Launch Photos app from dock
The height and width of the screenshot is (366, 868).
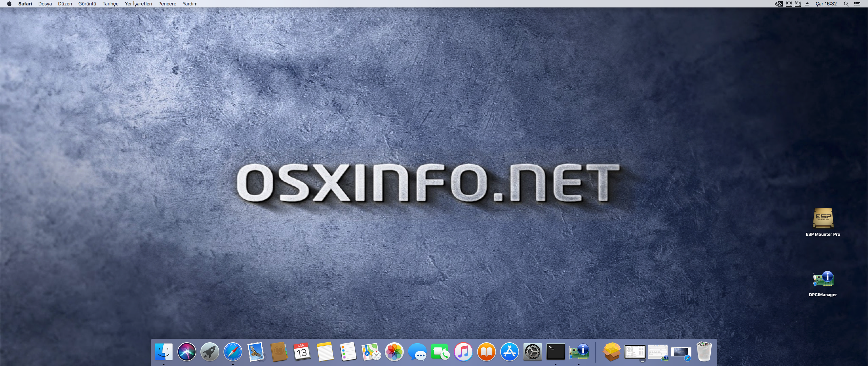pos(394,352)
